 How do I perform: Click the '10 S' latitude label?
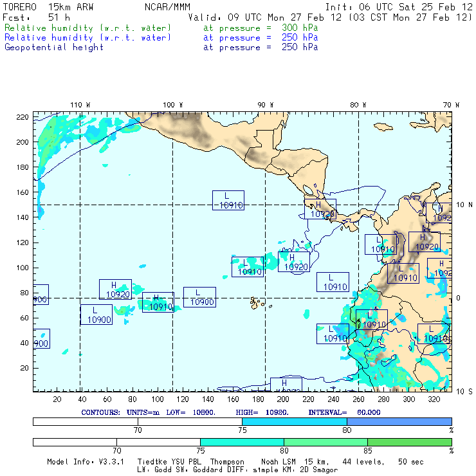464,392
